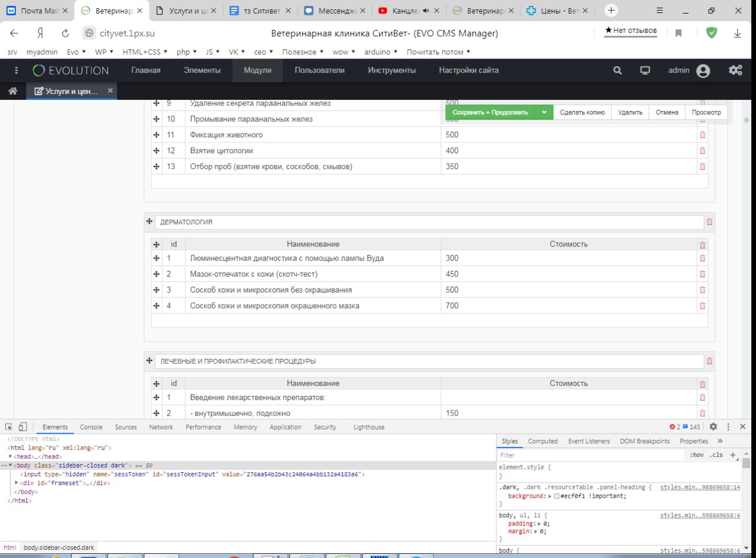The image size is (756, 558).
Task: Click move handle for row Мазок-отпечаток
Action: coord(157,274)
